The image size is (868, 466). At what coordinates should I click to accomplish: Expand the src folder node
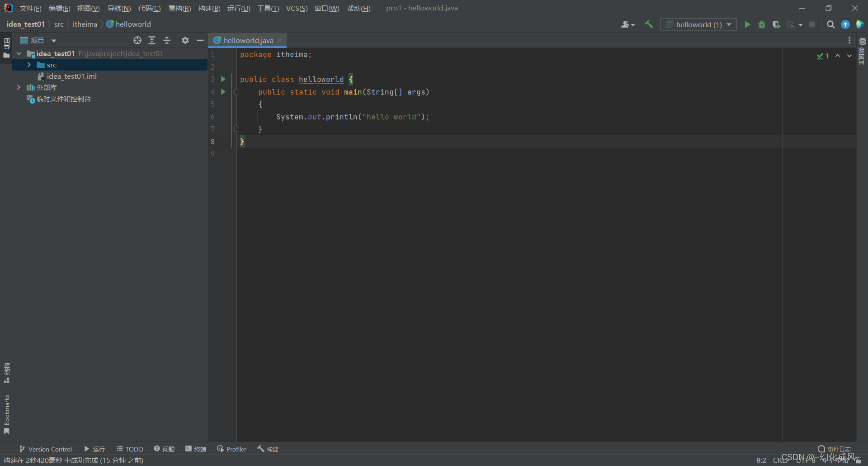point(29,65)
